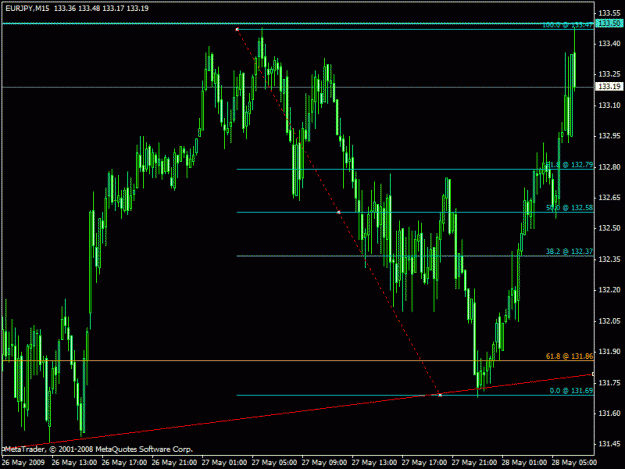Viewport: 625px width, 469px height.
Task: Click the 131.60 price axis label
Action: 609,414
